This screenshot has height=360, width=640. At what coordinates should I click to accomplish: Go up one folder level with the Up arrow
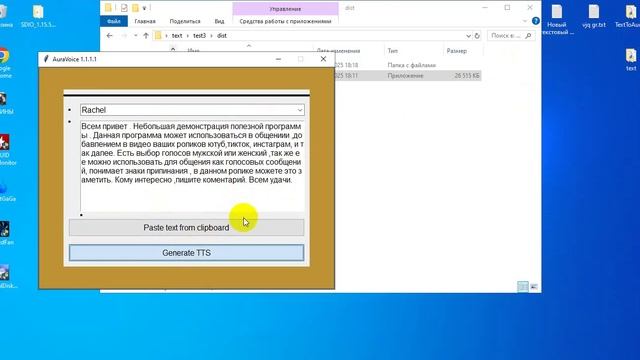click(146, 36)
